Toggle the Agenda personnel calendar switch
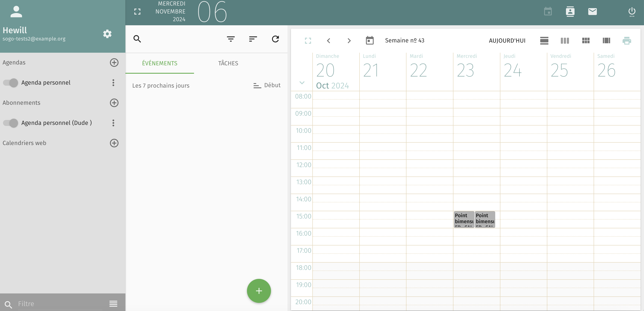Image resolution: width=644 pixels, height=311 pixels. point(11,83)
